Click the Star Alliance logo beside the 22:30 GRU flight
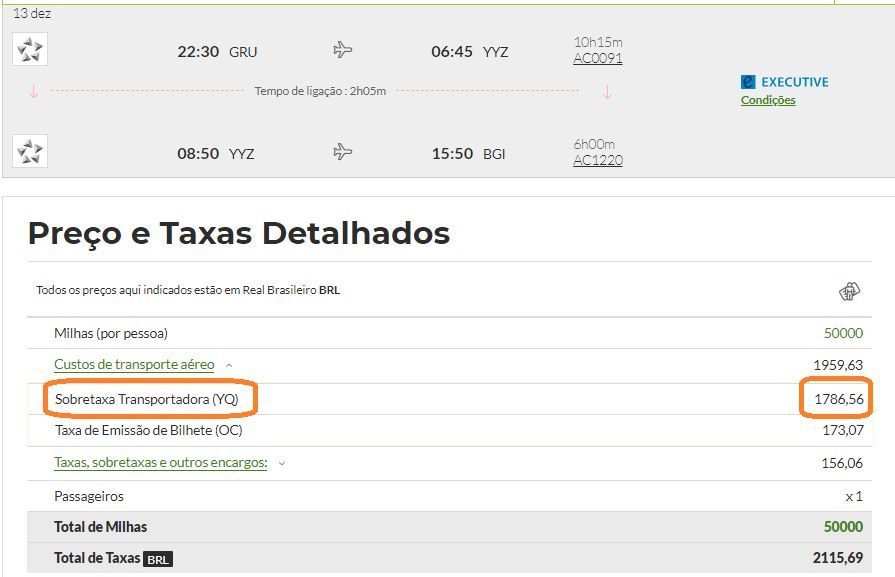 click(x=30, y=49)
